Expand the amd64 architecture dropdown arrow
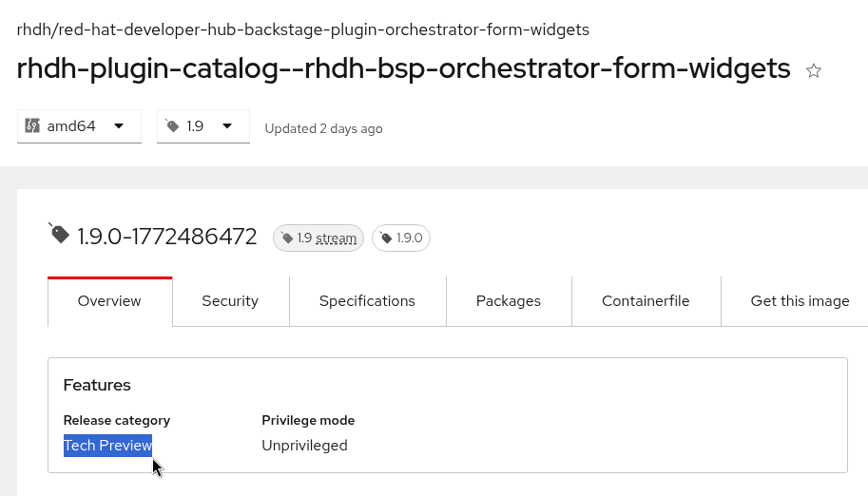 point(119,125)
